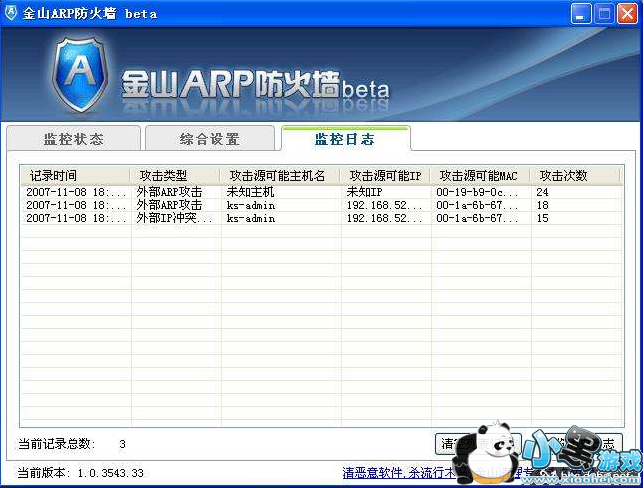Screen dimensions: 644x488
Task: Click ks-admin in the 外部IP冲突 row
Action: coord(251,218)
